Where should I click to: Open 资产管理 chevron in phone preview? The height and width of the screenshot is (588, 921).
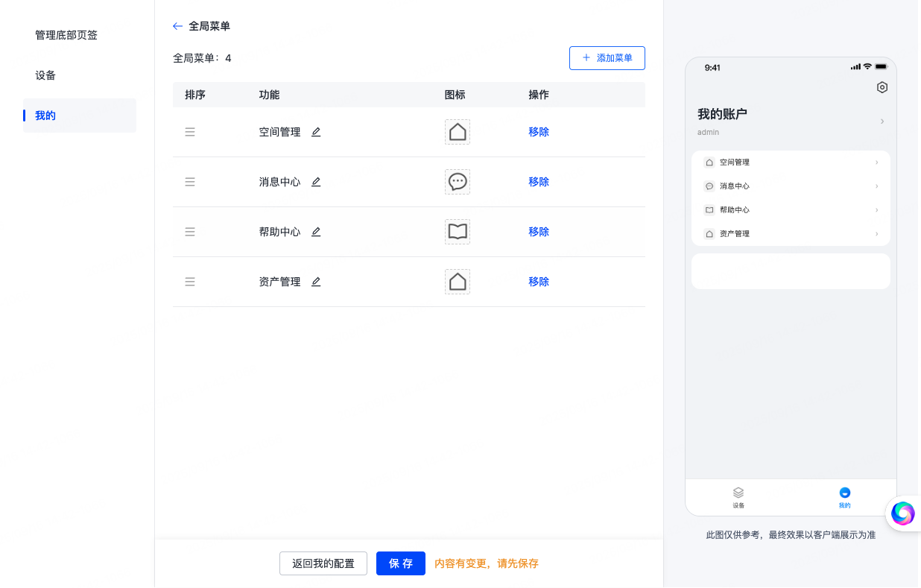[x=876, y=234]
